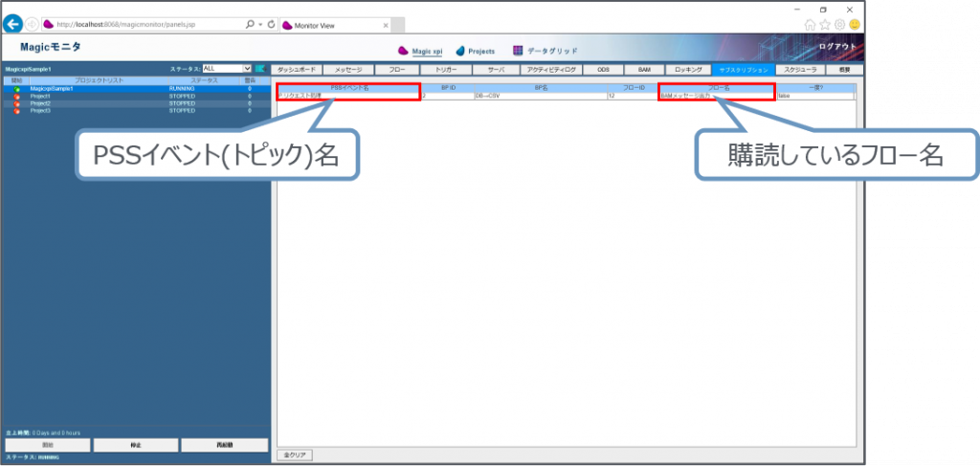Screen dimensions: 980x466
Task: Click the green running icon for MagicxpiSample1
Action: pos(17,89)
